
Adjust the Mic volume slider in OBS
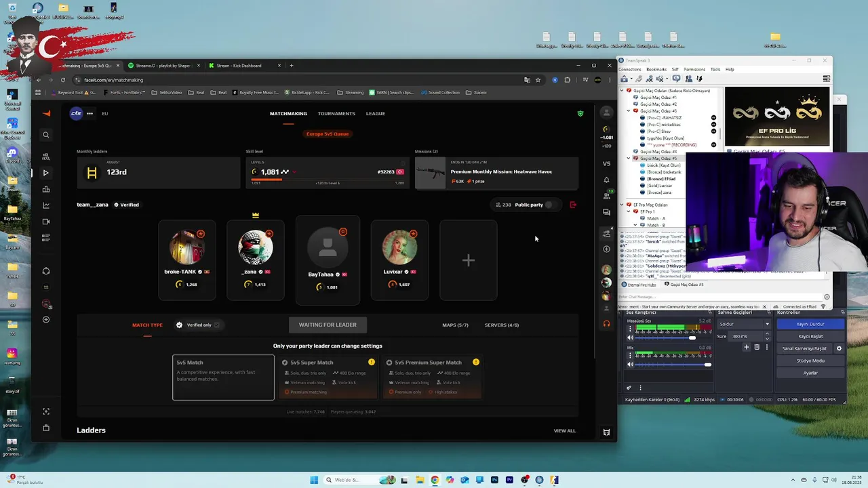point(674,365)
